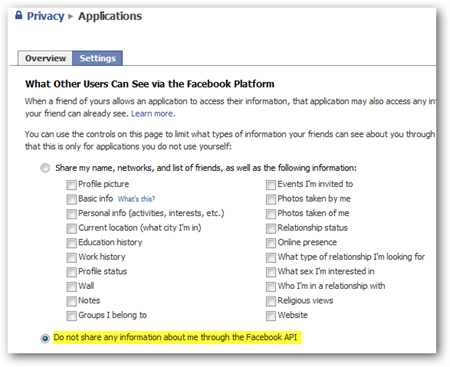Select the 'Share my name, networks' radio button
Viewport: 450px width, 367px height.
point(45,168)
